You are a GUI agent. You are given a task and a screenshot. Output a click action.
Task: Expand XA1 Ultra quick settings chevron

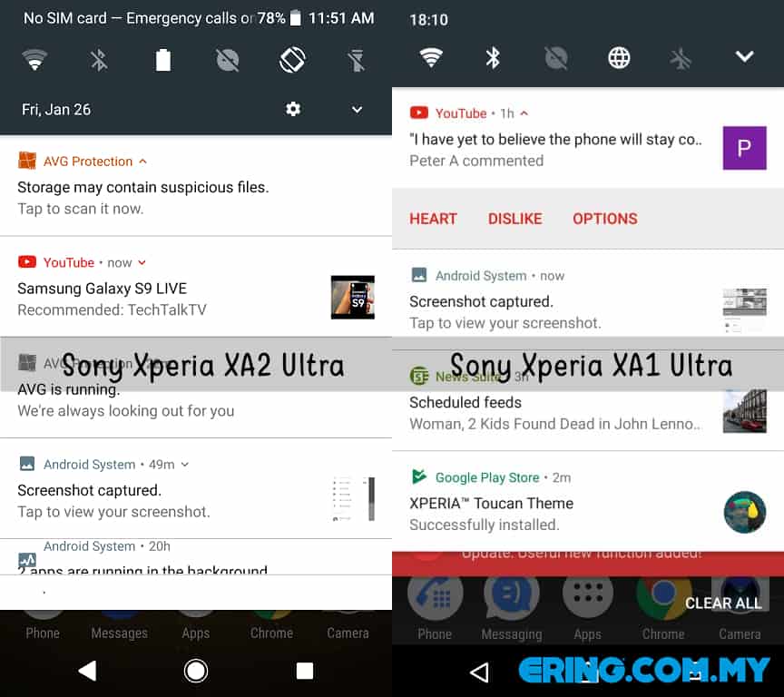point(744,56)
